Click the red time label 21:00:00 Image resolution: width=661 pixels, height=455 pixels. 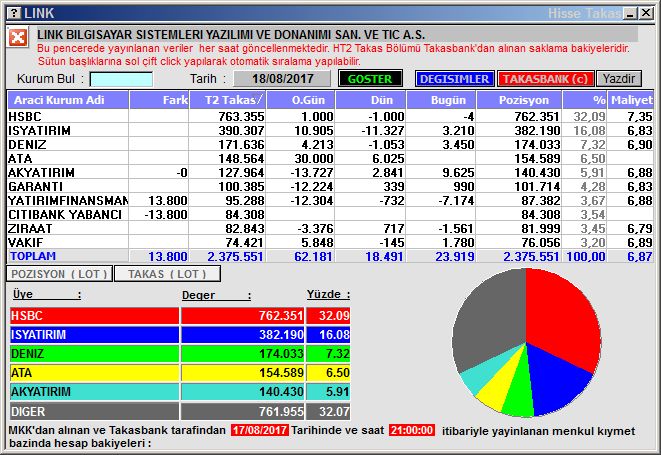coord(412,430)
